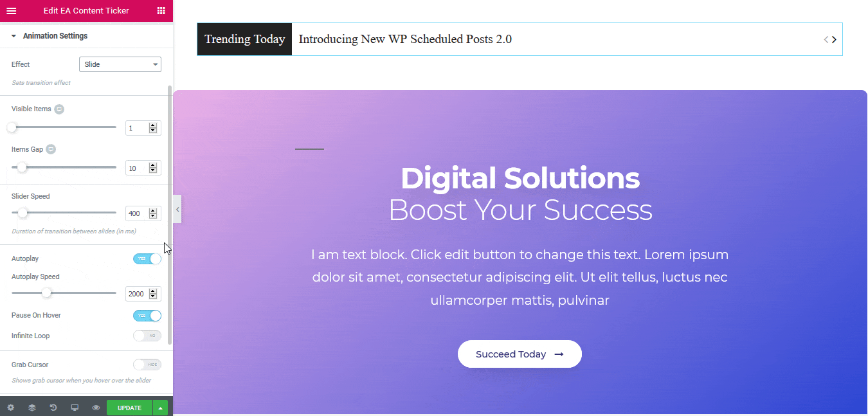Expand save options arrow next to Update

pos(161,408)
